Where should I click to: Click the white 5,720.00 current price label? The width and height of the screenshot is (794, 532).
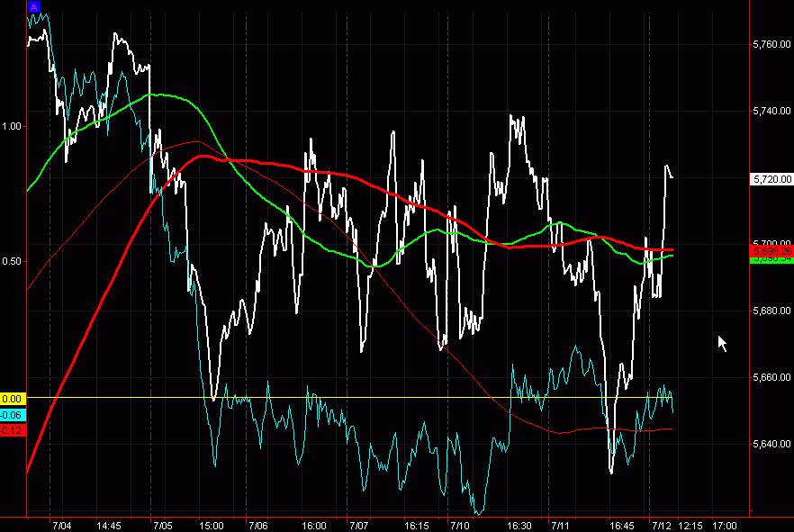click(771, 179)
